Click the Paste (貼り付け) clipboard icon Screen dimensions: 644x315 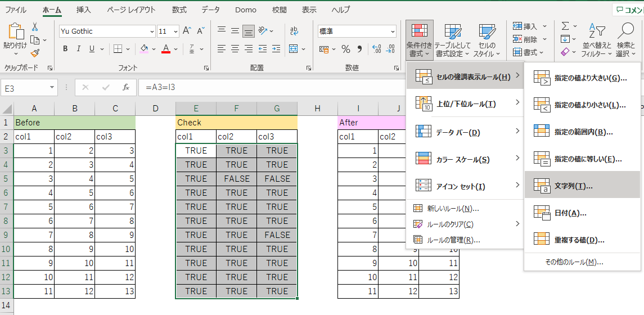pos(16,30)
